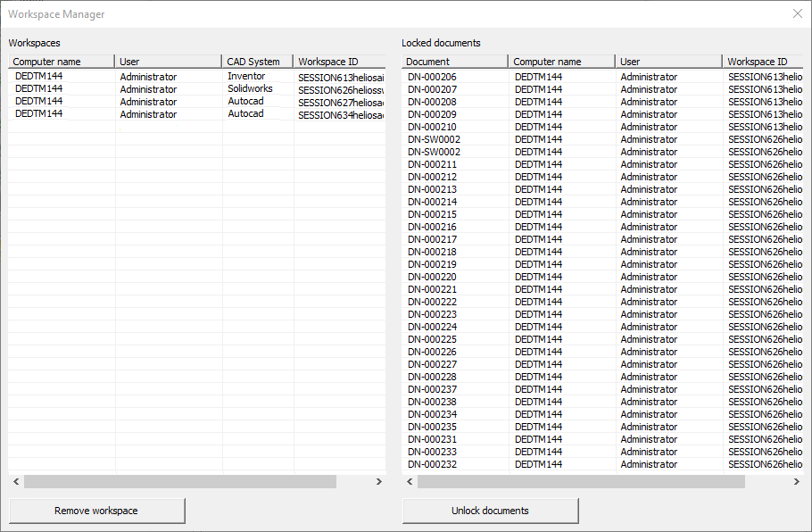812x532 pixels.
Task: Click the Locked documents horizontal scrollbar thumb
Action: coord(581,482)
